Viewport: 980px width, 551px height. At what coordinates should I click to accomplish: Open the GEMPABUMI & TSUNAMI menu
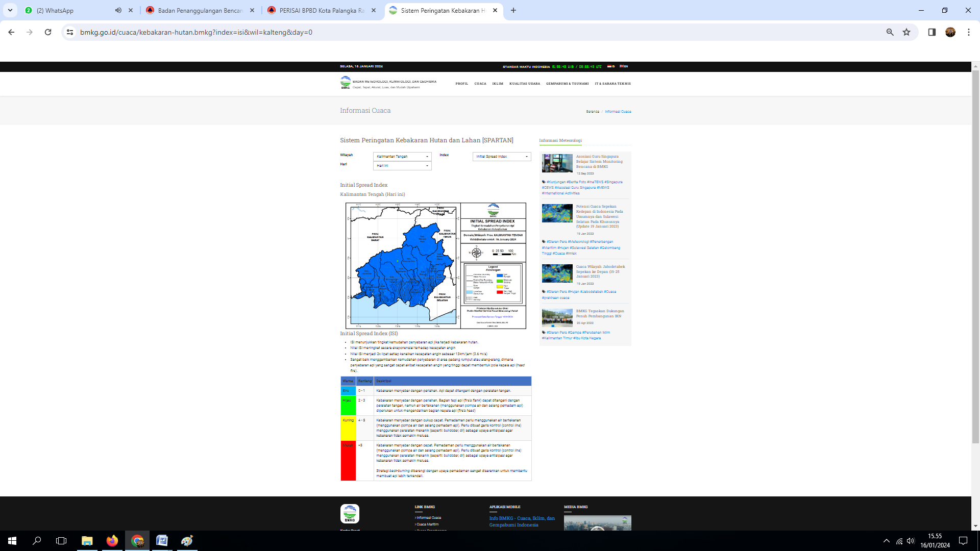click(x=568, y=84)
